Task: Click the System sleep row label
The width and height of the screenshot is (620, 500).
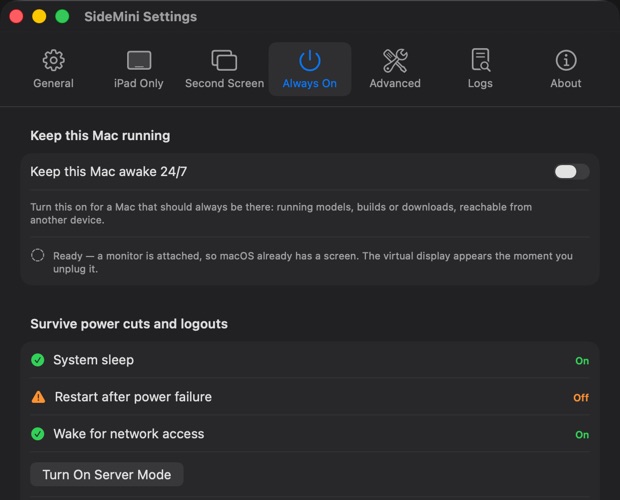Action: 94,360
